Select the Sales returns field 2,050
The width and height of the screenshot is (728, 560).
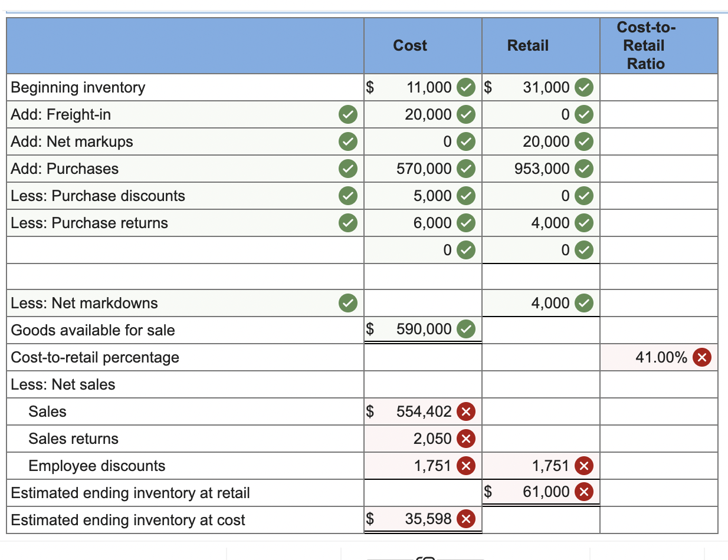tap(423, 439)
